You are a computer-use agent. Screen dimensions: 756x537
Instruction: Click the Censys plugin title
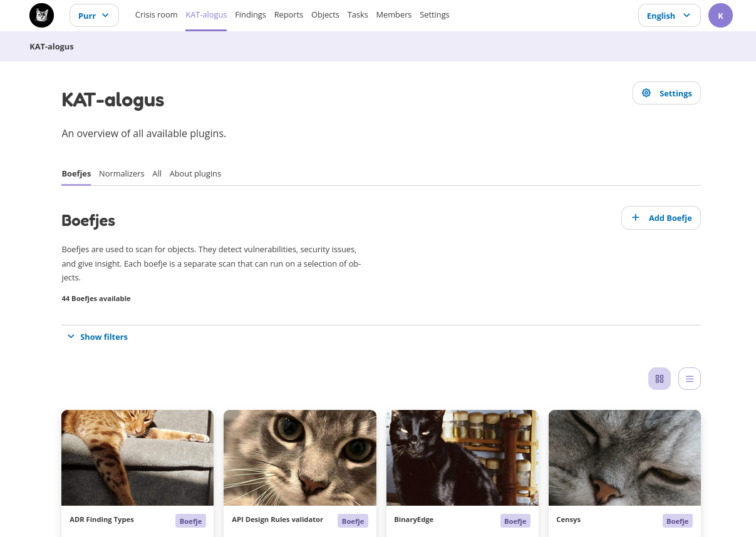click(x=568, y=519)
